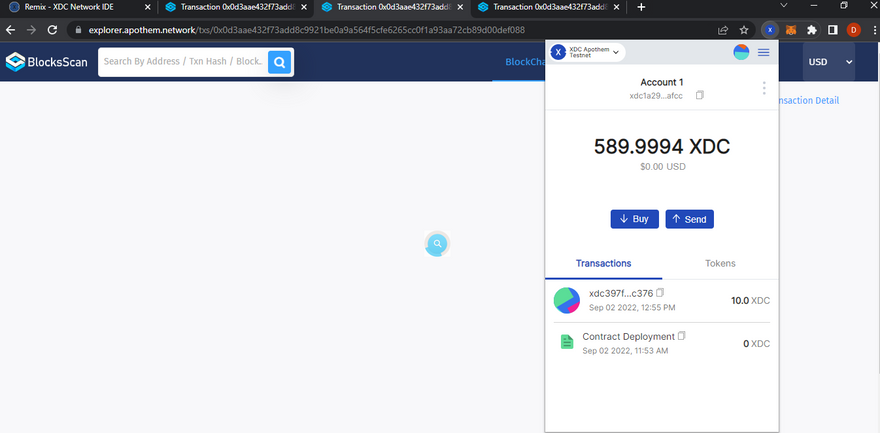
Task: Open the wallet hamburger menu
Action: pos(764,52)
